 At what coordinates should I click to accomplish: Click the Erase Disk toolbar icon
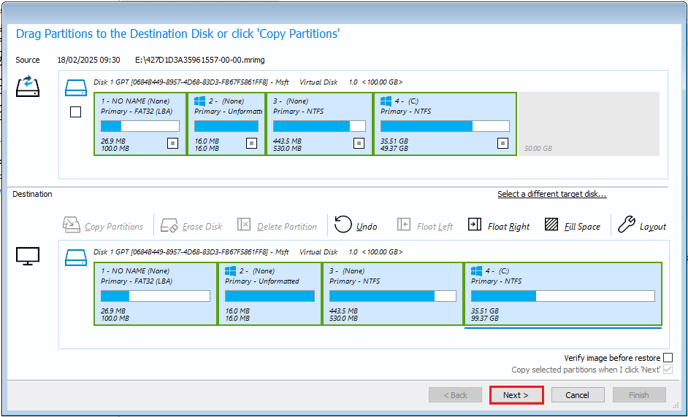tap(169, 226)
